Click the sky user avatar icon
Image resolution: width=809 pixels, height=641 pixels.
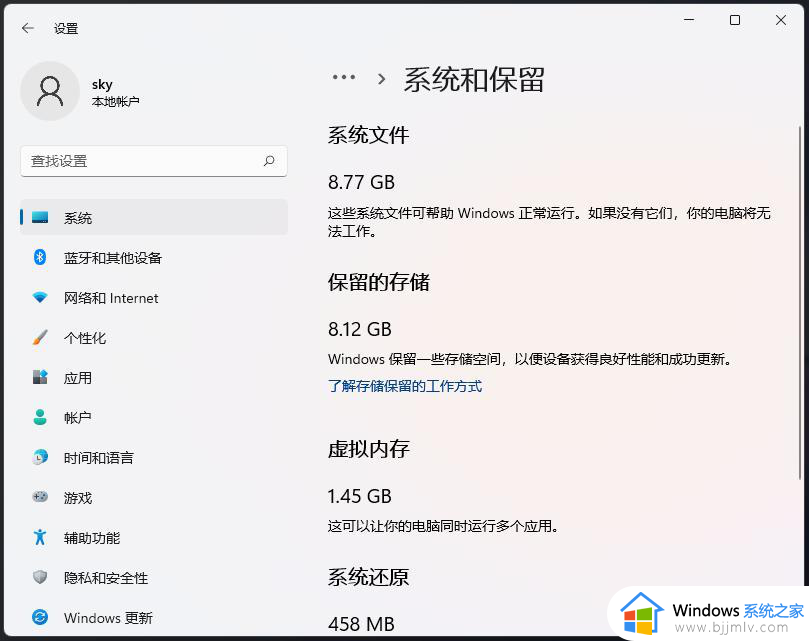tap(50, 91)
